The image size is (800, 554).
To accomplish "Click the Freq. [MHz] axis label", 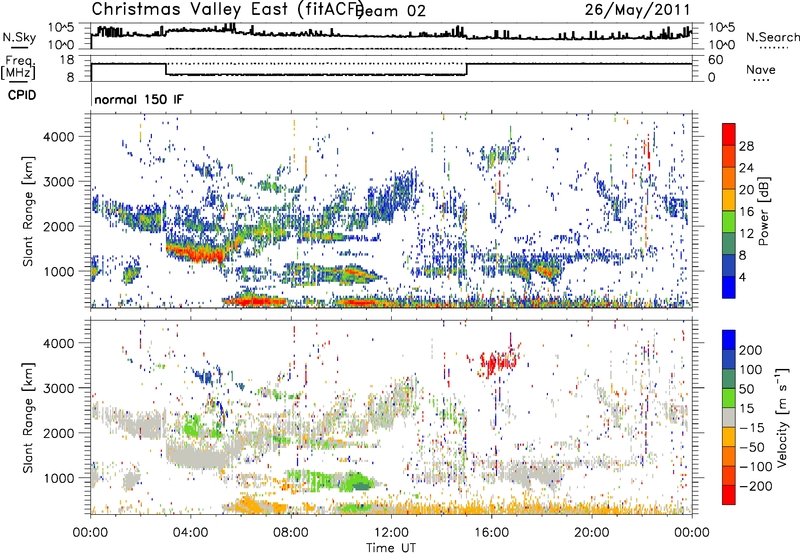I will (x=18, y=68).
